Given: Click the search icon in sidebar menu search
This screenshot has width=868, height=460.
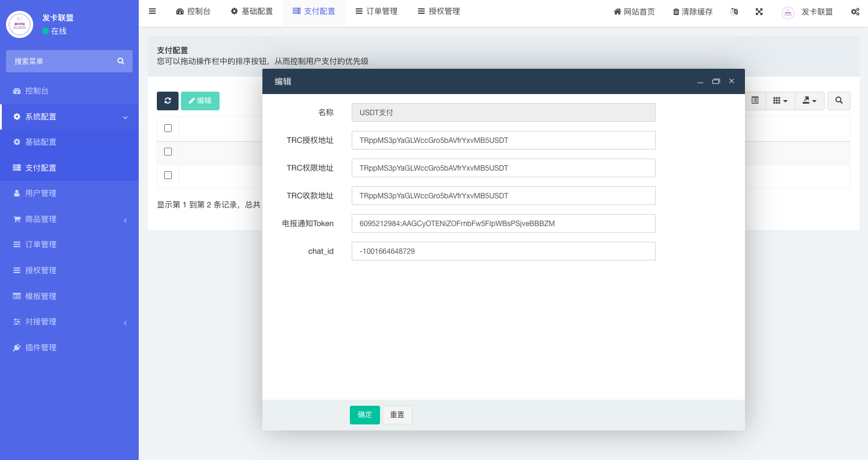Looking at the screenshot, I should point(121,61).
